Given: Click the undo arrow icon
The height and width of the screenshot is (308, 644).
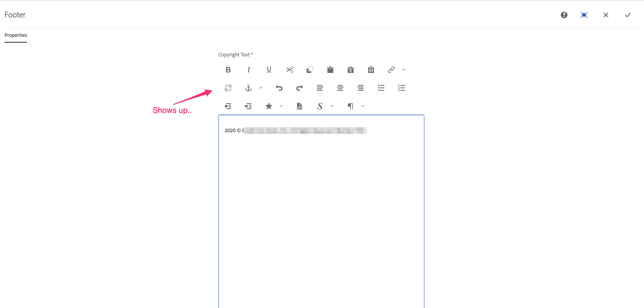Looking at the screenshot, I should (279, 88).
